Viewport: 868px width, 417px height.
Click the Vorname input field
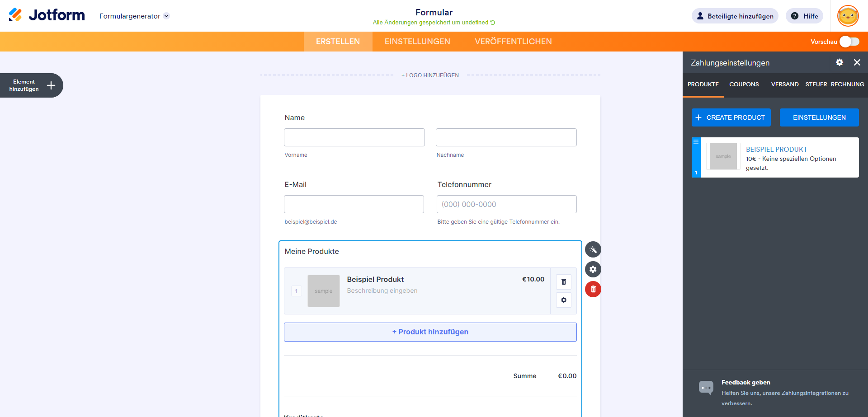click(354, 137)
